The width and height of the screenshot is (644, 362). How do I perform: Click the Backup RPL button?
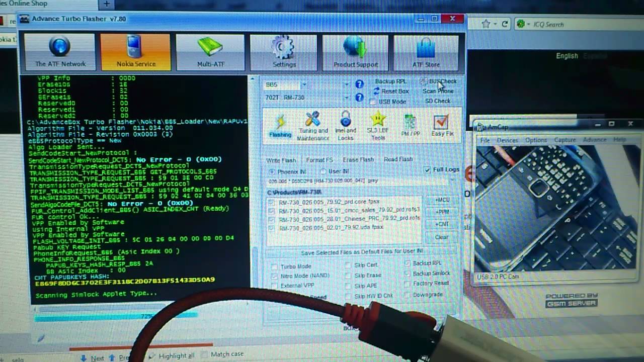click(x=390, y=81)
